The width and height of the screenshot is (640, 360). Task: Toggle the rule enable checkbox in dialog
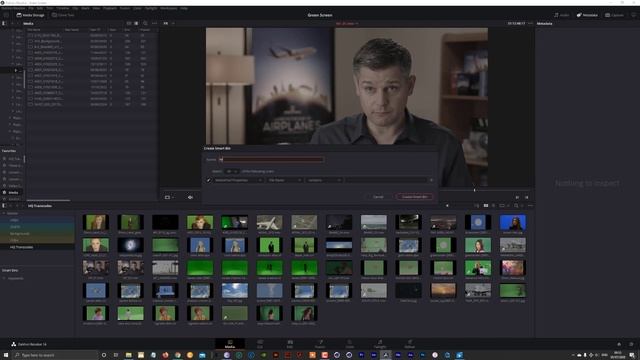coord(209,180)
